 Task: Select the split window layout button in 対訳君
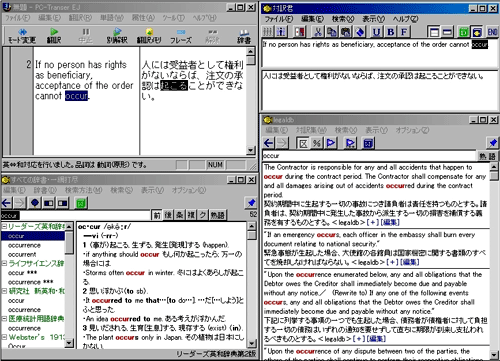434,32
